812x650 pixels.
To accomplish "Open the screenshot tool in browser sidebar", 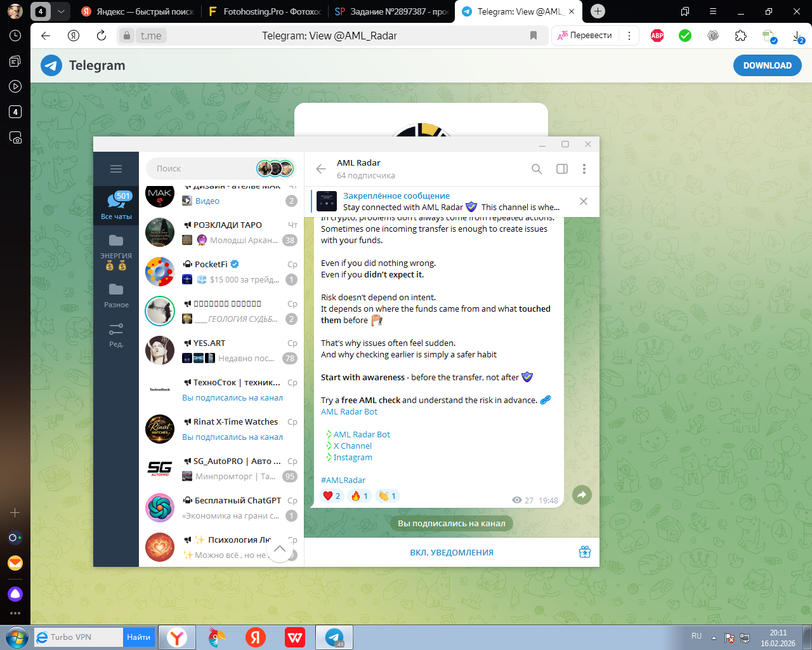I will pyautogui.click(x=15, y=137).
